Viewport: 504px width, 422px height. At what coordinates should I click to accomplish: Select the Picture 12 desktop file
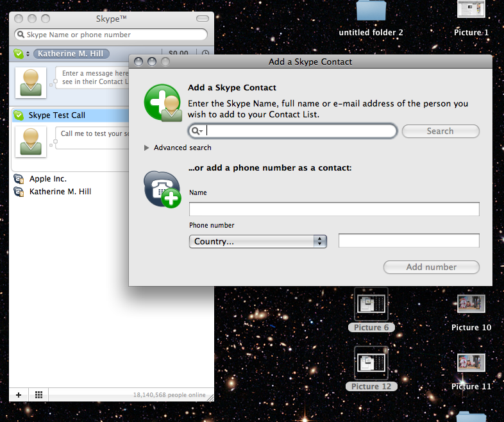pos(371,369)
